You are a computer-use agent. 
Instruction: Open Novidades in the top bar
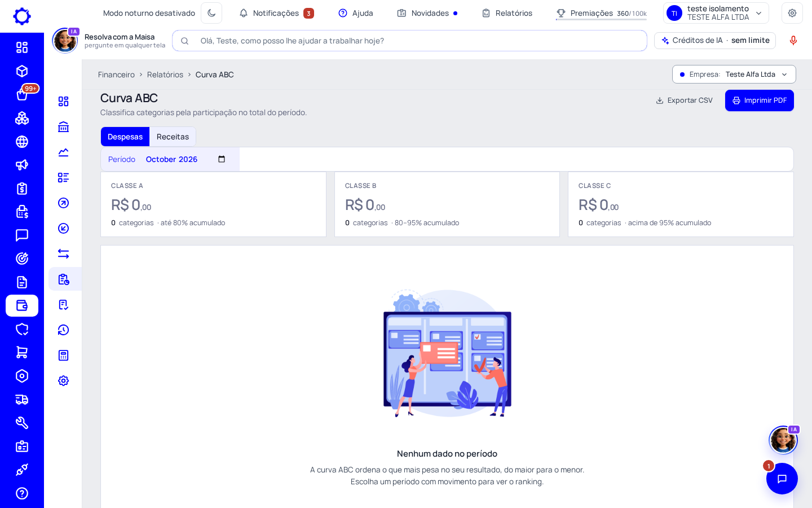(x=427, y=13)
